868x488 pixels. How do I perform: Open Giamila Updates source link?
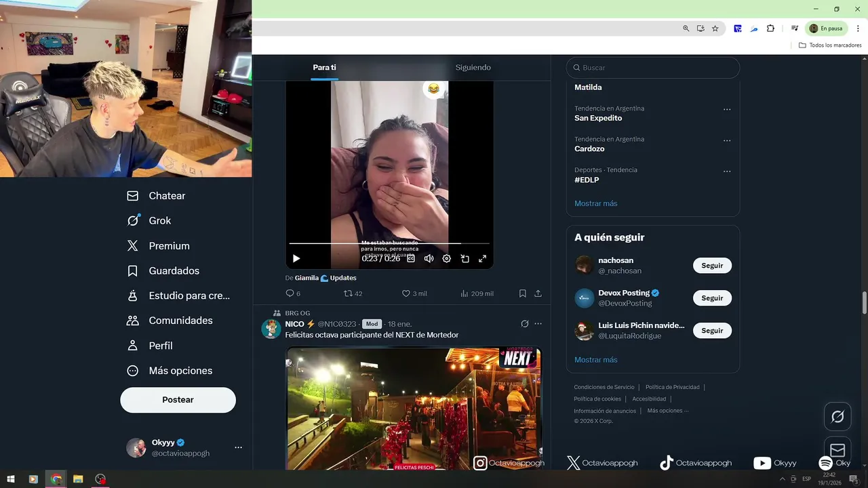[325, 278]
